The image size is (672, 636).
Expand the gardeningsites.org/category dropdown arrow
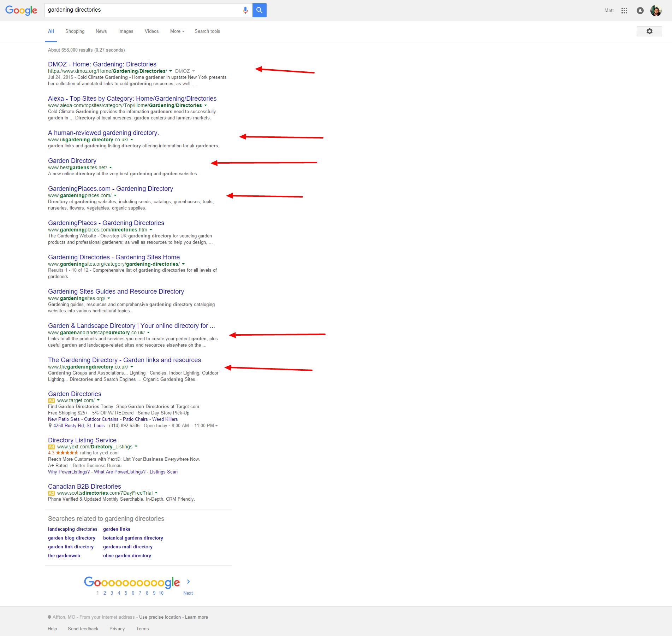[183, 264]
